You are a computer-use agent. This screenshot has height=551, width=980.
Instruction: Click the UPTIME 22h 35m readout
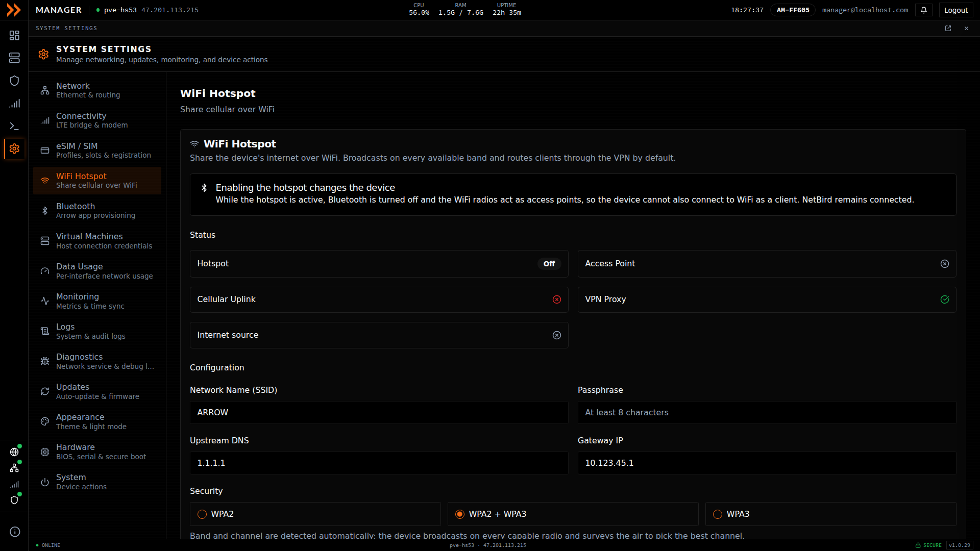pyautogui.click(x=507, y=9)
